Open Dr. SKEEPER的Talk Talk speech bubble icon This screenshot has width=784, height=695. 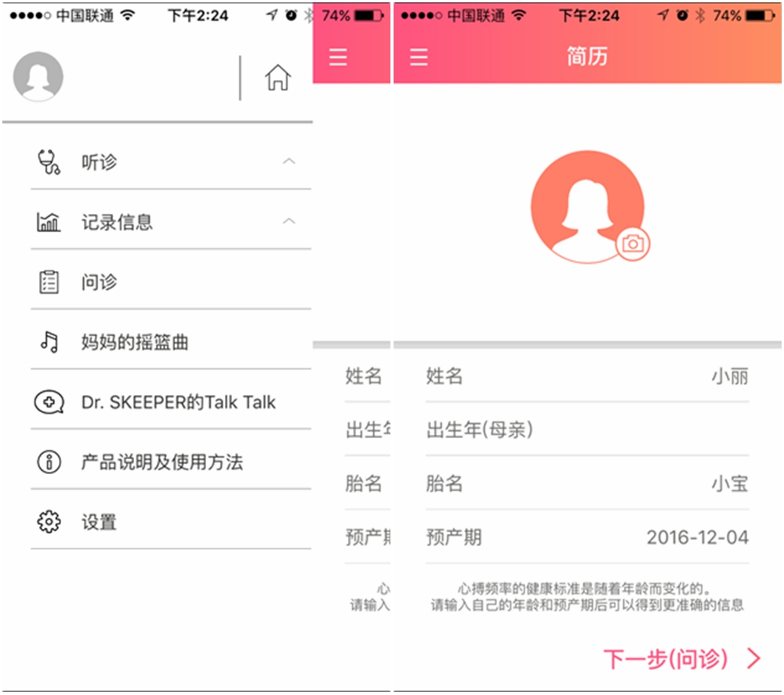(x=49, y=401)
